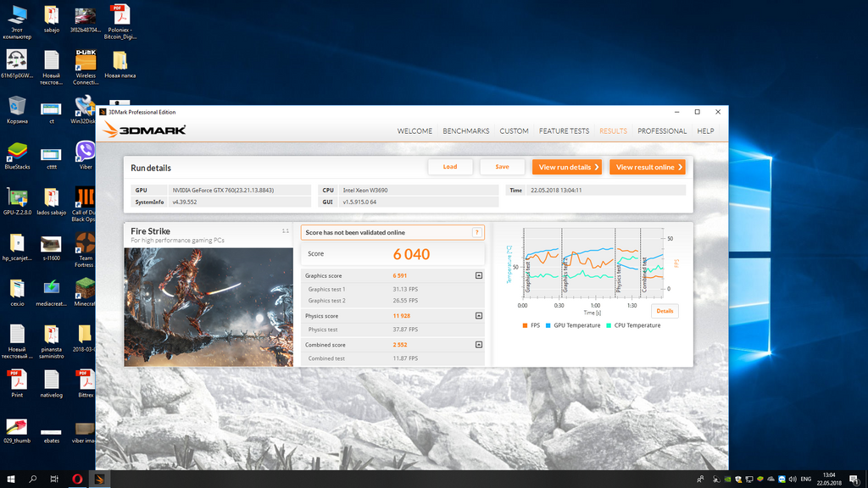868x488 pixels.
Task: Click Graphics test 1 31.13 FPS value
Action: tap(405, 290)
